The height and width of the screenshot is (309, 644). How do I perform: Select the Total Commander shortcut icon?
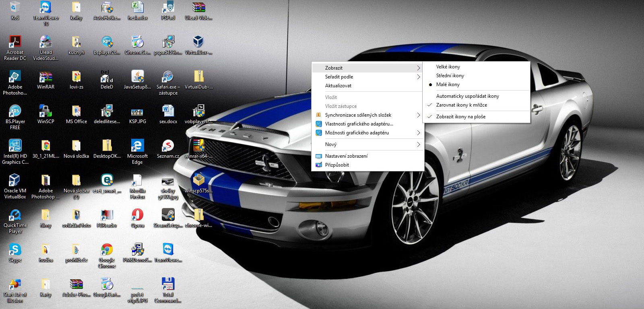[168, 284]
